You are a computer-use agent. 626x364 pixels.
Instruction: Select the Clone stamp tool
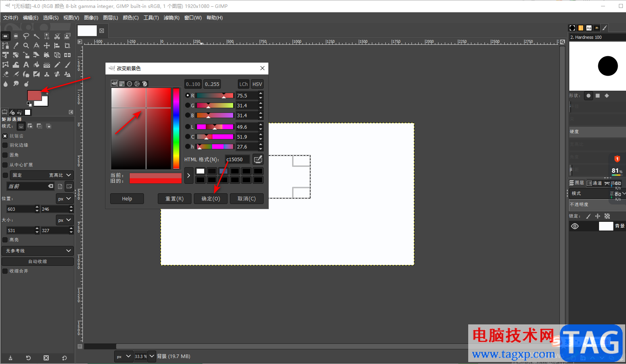click(47, 74)
